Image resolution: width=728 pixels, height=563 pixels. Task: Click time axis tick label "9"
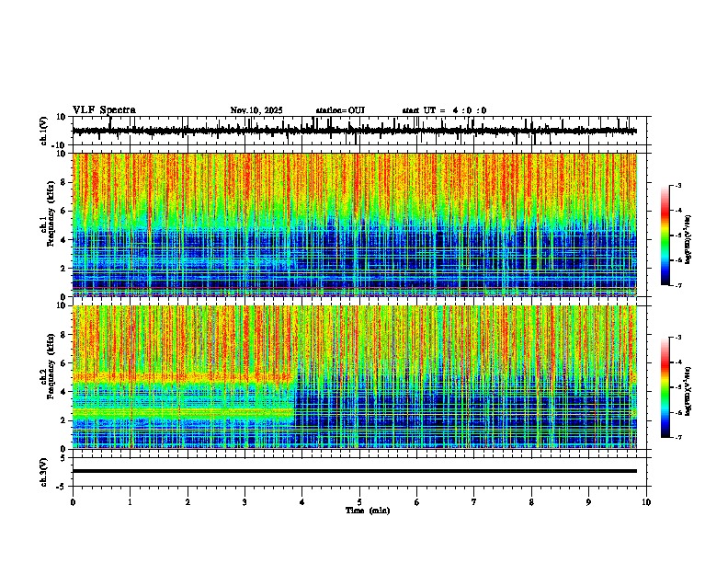[x=588, y=502]
